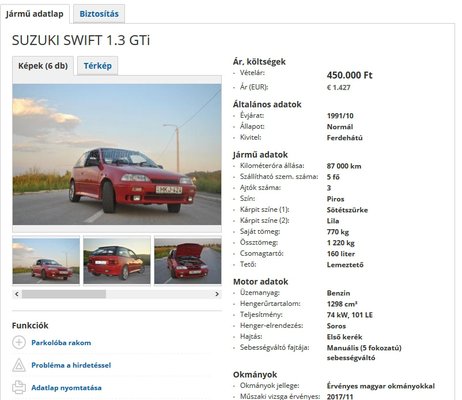Open the Parkolóba rakom link

click(61, 343)
